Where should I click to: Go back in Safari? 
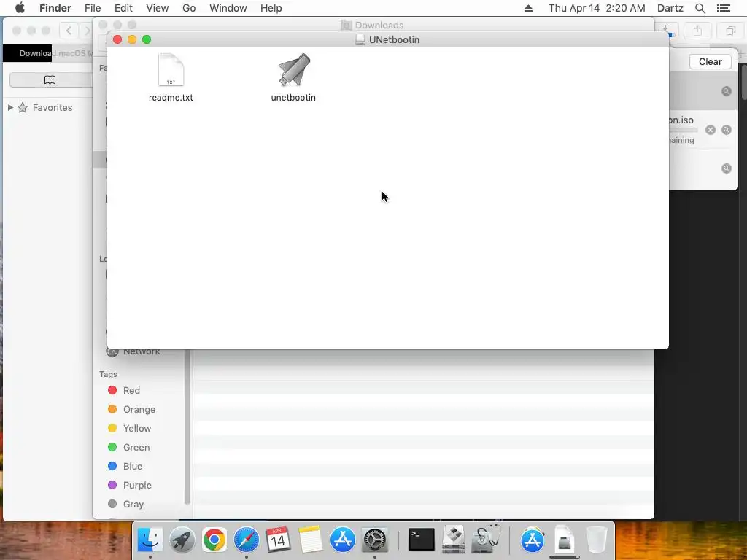click(x=69, y=31)
